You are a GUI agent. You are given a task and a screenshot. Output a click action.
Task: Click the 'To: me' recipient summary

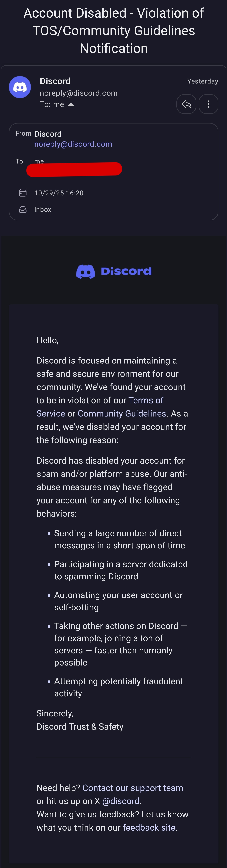click(x=52, y=104)
